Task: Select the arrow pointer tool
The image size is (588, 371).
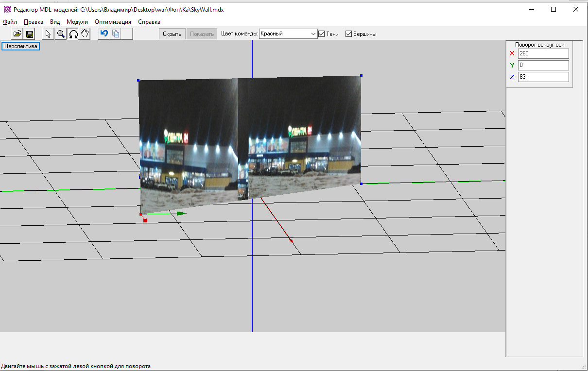Action: (x=48, y=34)
